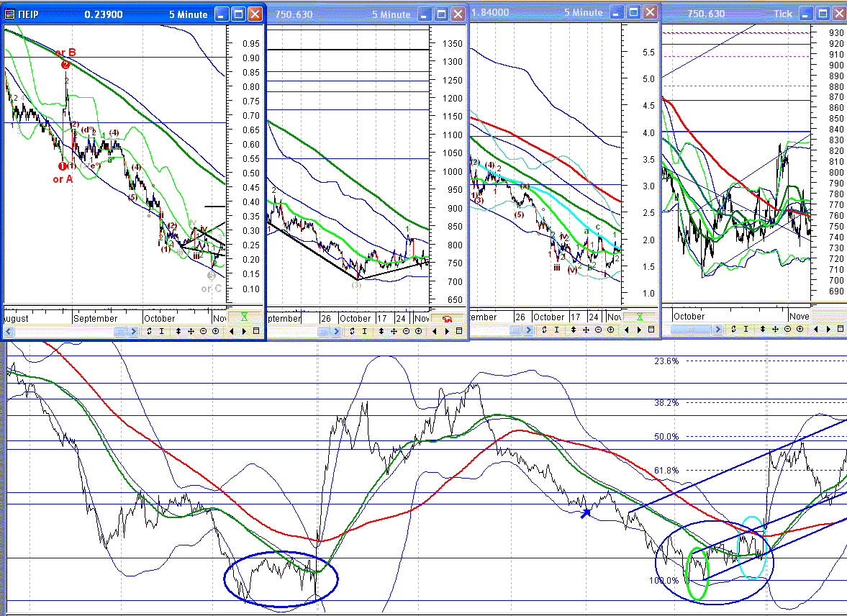This screenshot has width=847, height=616.
Task: Open the menu list icon in Tick chart toolbar
Action: [840, 329]
